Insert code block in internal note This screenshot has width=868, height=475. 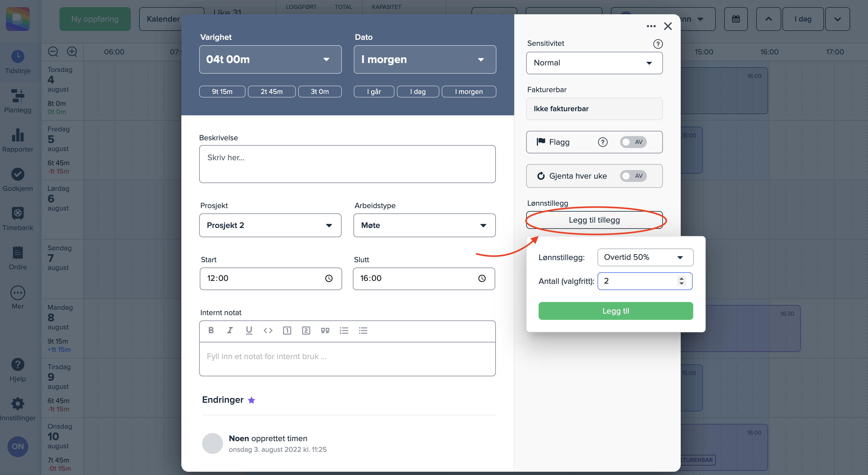268,331
